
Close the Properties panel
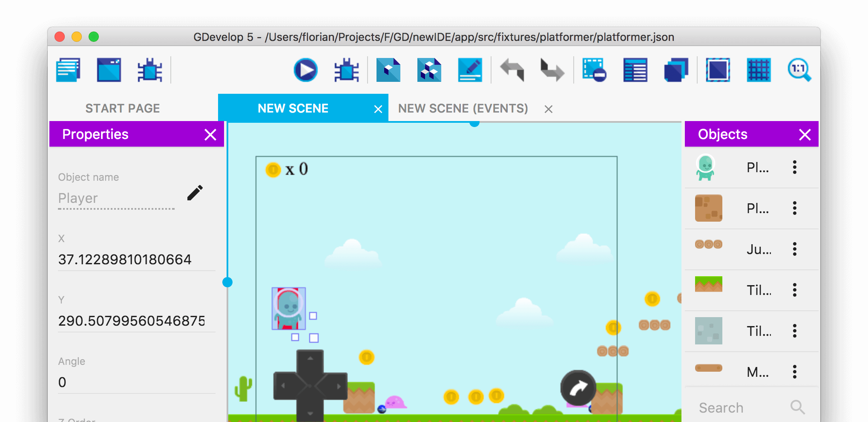coord(210,134)
